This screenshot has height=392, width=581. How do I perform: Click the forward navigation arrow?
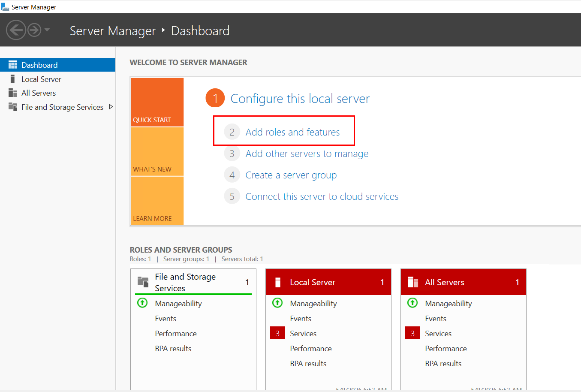click(34, 30)
